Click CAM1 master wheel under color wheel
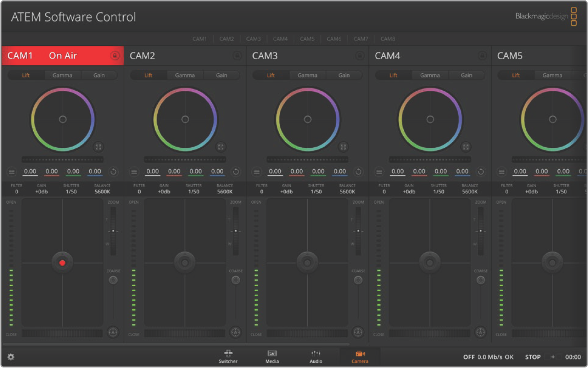The width and height of the screenshot is (588, 368). coord(62,160)
